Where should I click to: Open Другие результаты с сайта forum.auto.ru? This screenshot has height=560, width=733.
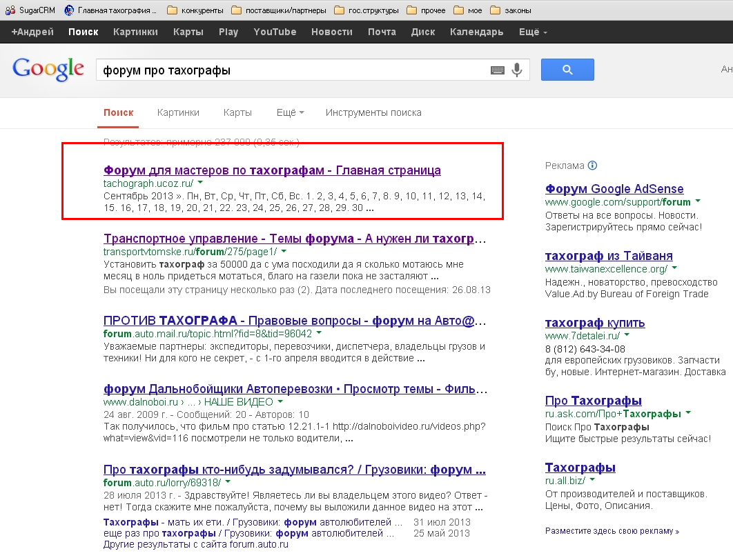[x=196, y=545]
